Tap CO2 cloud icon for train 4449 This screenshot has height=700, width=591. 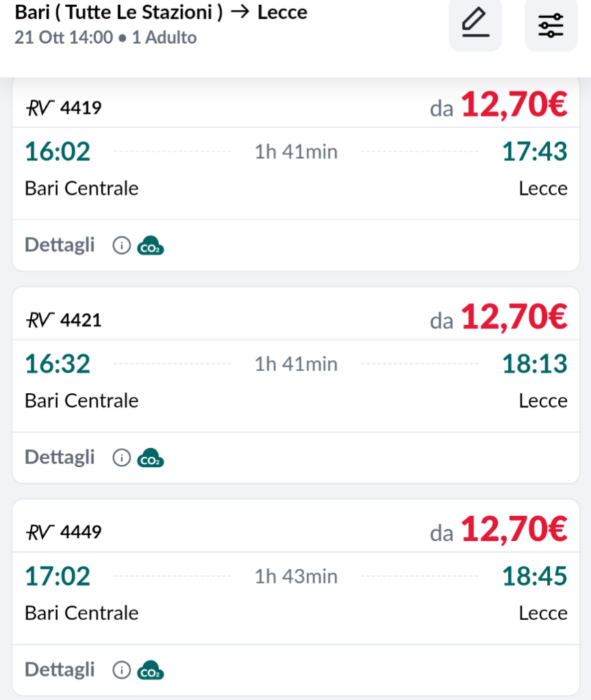[151, 670]
